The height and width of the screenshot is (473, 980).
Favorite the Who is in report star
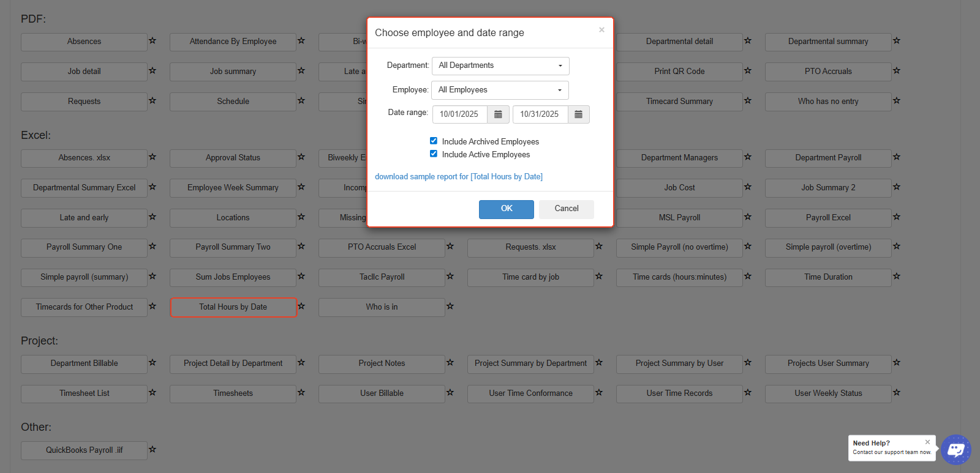coord(450,307)
